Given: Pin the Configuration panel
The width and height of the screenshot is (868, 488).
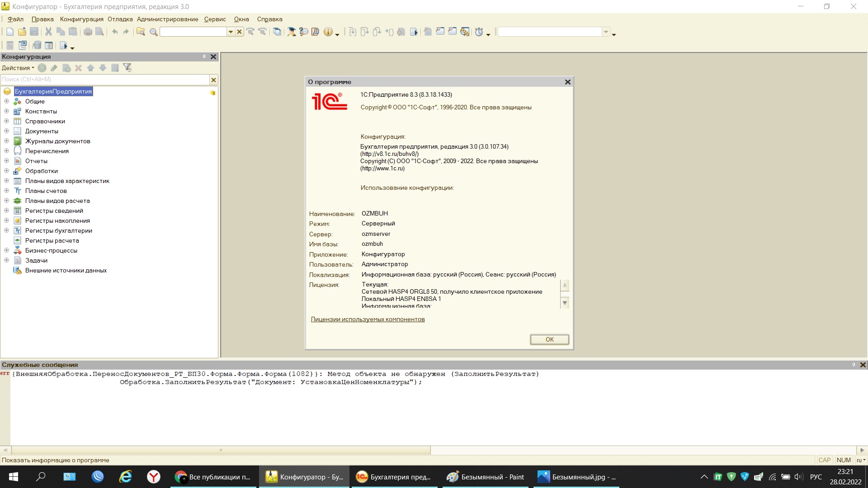Looking at the screenshot, I should (x=204, y=56).
